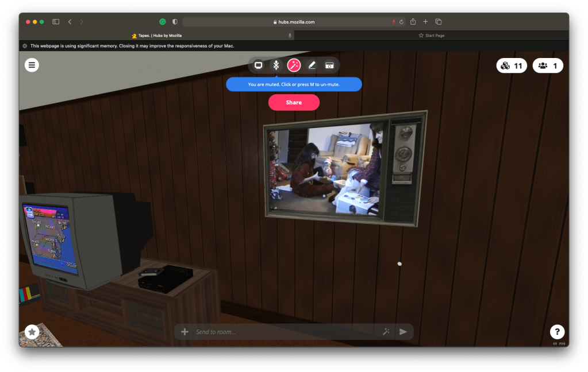Select the 'Tapes. | Hubs by Mozilla' tab

tap(156, 36)
